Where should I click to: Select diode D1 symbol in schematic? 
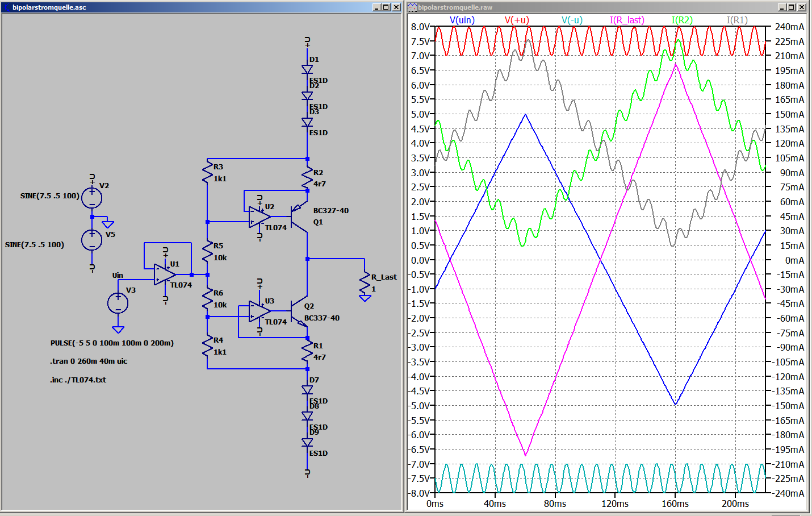(307, 69)
